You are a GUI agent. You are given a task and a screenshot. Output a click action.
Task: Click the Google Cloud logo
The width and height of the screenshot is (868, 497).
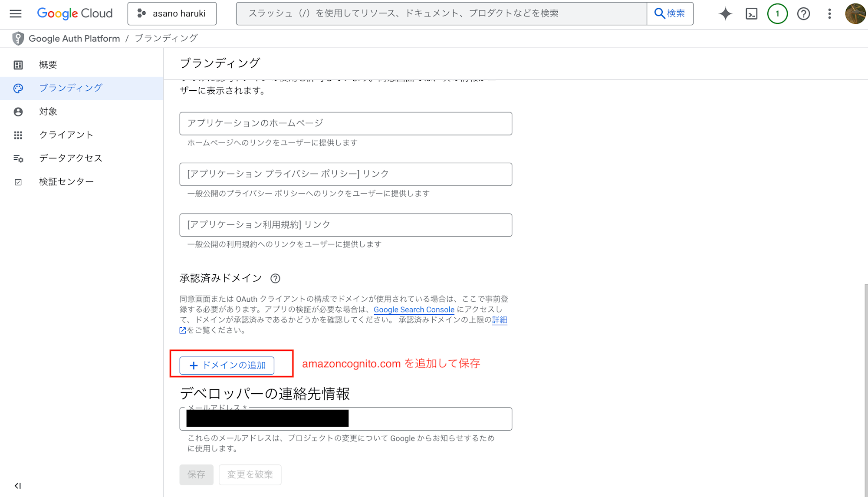point(75,13)
